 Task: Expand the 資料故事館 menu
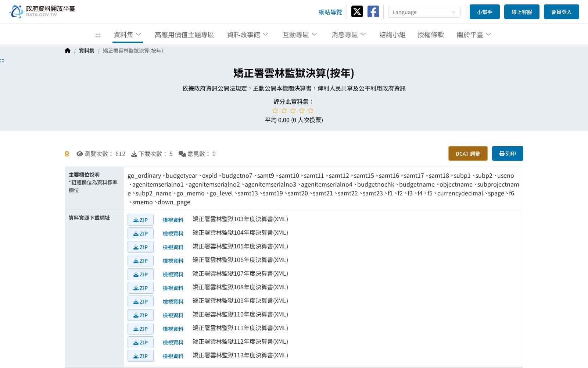(248, 35)
